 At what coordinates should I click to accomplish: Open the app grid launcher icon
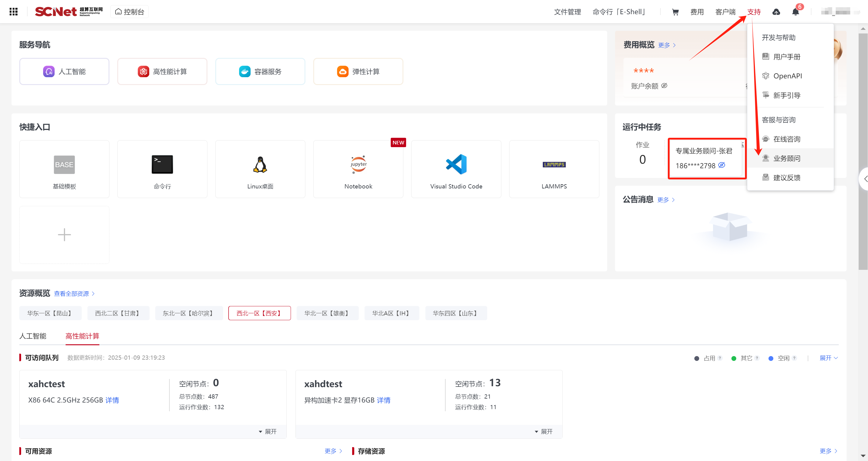pyautogui.click(x=14, y=12)
